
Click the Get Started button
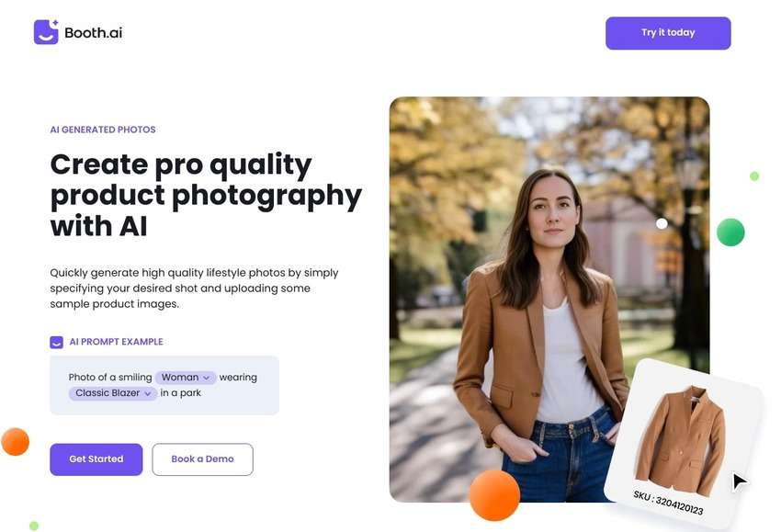click(96, 459)
